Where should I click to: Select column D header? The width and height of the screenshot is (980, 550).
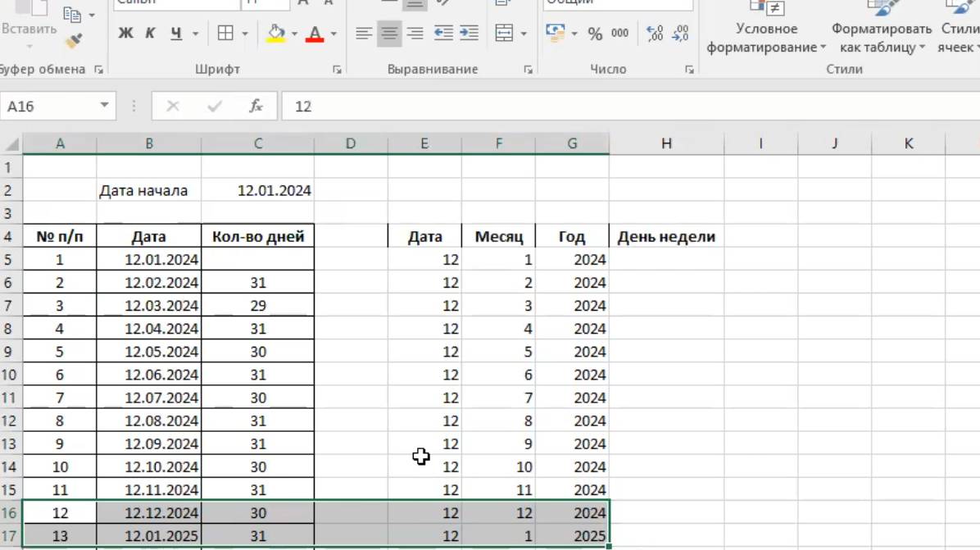click(351, 143)
